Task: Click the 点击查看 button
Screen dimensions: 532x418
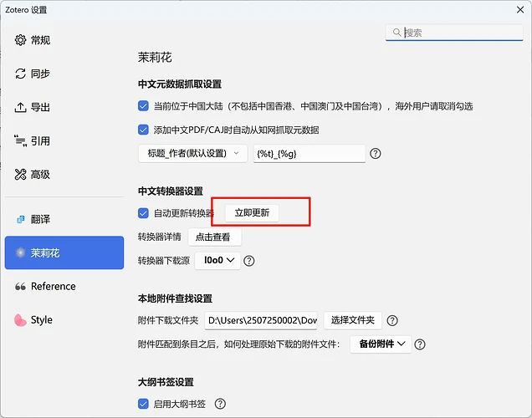Action: click(214, 237)
